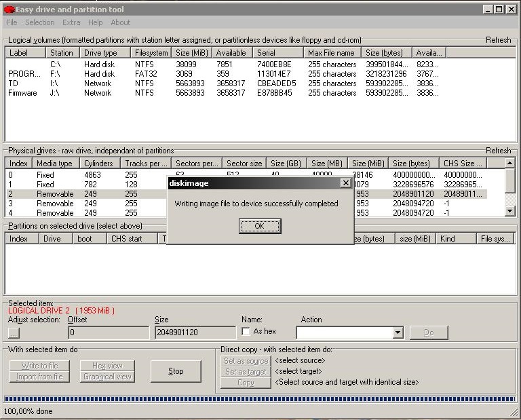Refresh the logical volumes list
This screenshot has height=420, width=521.
tap(498, 40)
